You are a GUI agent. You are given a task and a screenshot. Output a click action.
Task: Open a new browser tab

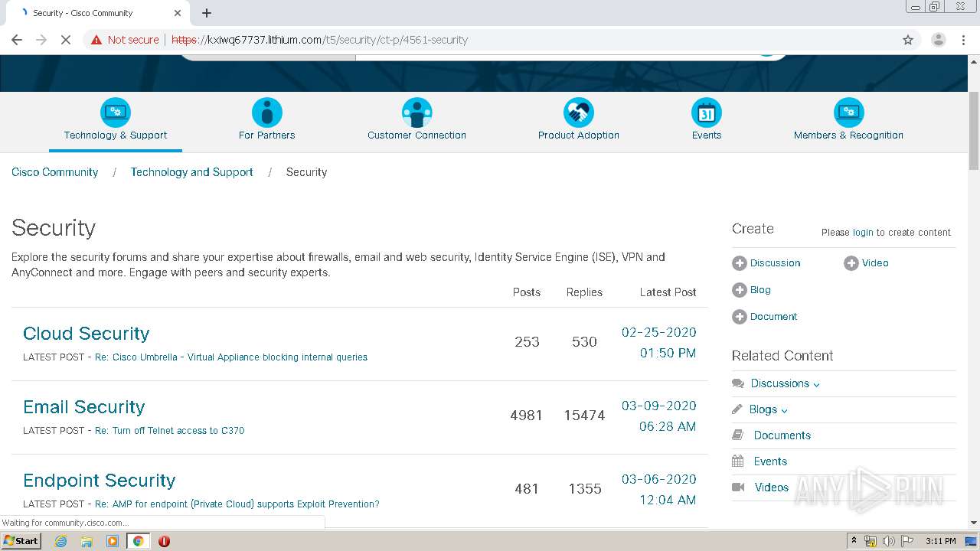tap(207, 13)
